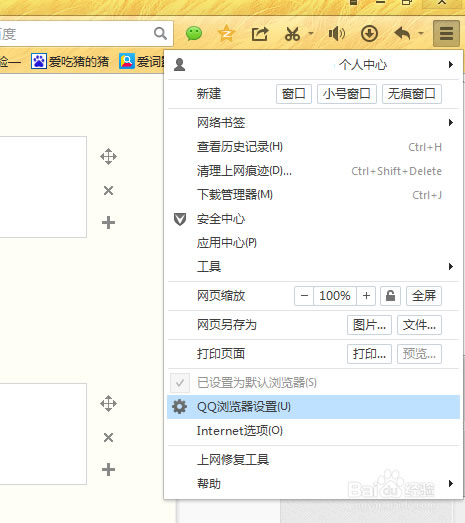Screen dimensions: 465x523
Task: Click the hamburger main menu button
Action: [446, 33]
